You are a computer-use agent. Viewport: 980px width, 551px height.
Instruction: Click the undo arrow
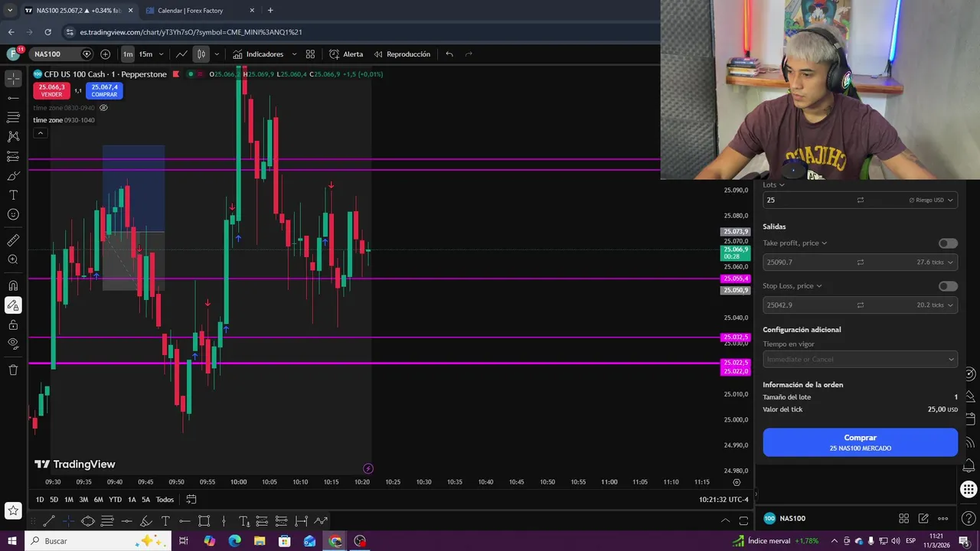tap(449, 54)
